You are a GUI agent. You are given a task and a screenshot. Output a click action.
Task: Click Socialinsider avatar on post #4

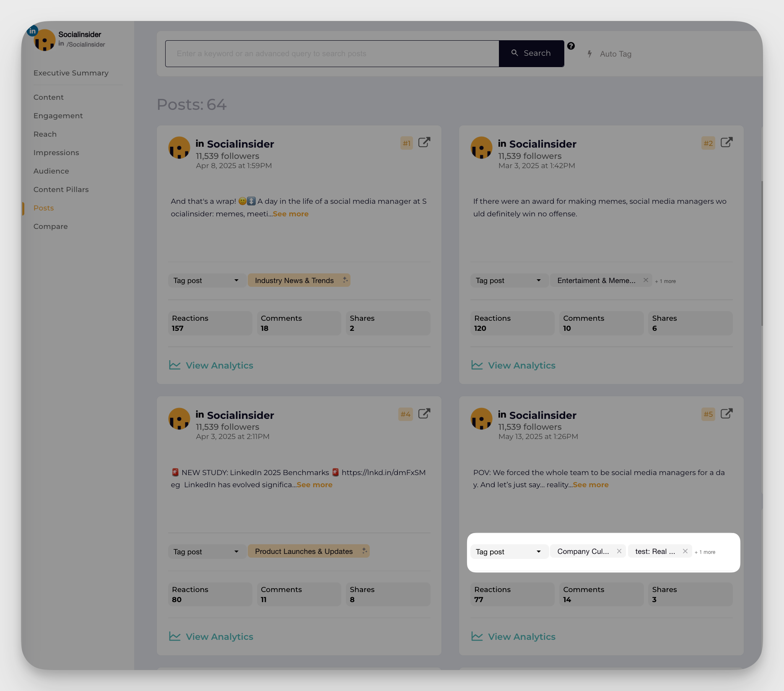point(179,419)
